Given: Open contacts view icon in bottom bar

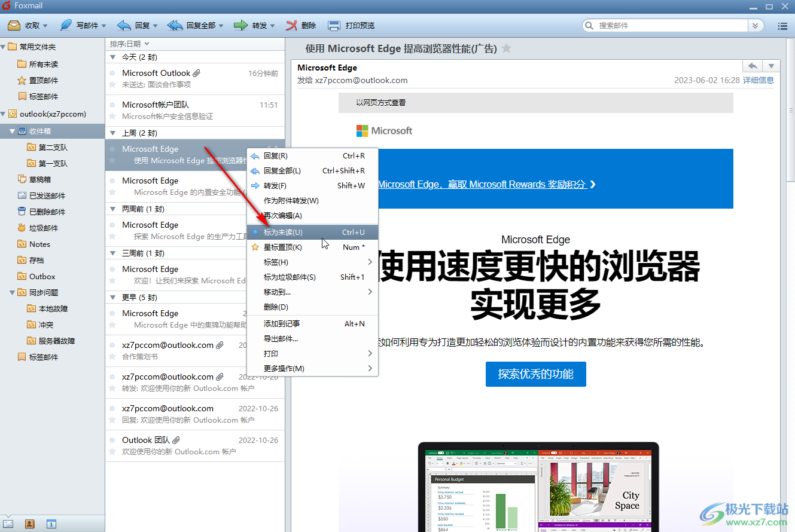Looking at the screenshot, I should (x=30, y=524).
